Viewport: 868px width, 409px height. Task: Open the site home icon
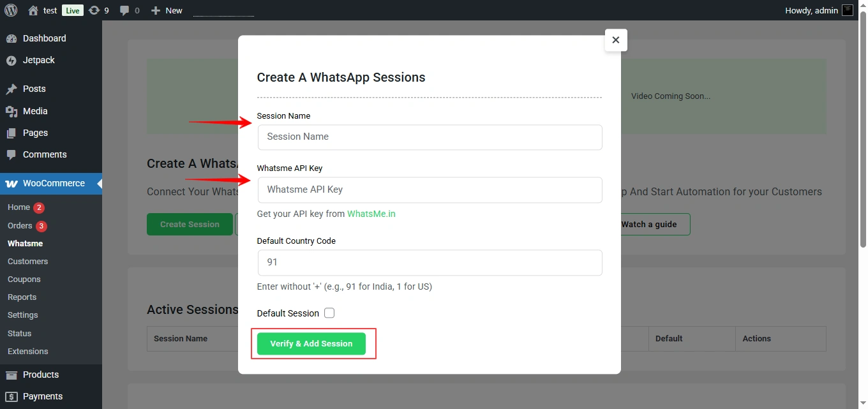pos(33,10)
